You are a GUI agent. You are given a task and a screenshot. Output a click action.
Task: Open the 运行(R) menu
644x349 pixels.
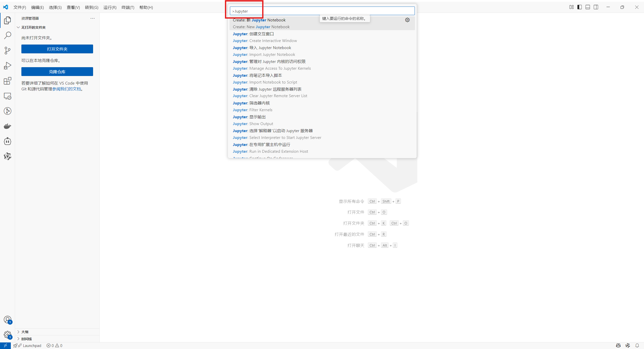coord(110,7)
